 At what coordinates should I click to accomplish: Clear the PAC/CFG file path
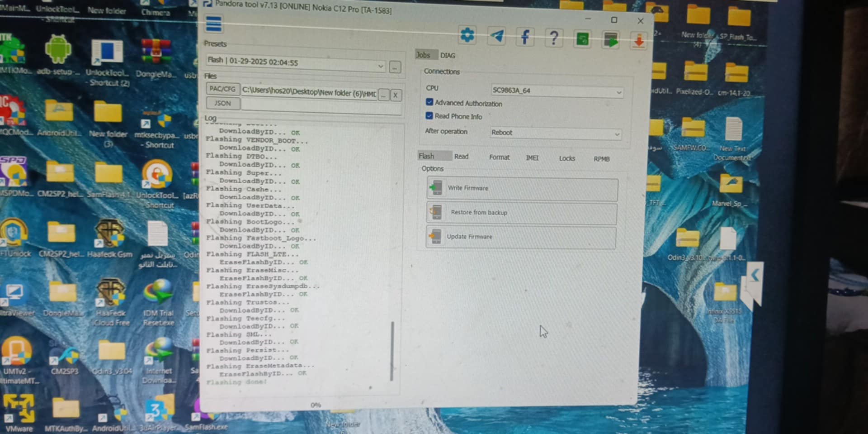(396, 95)
